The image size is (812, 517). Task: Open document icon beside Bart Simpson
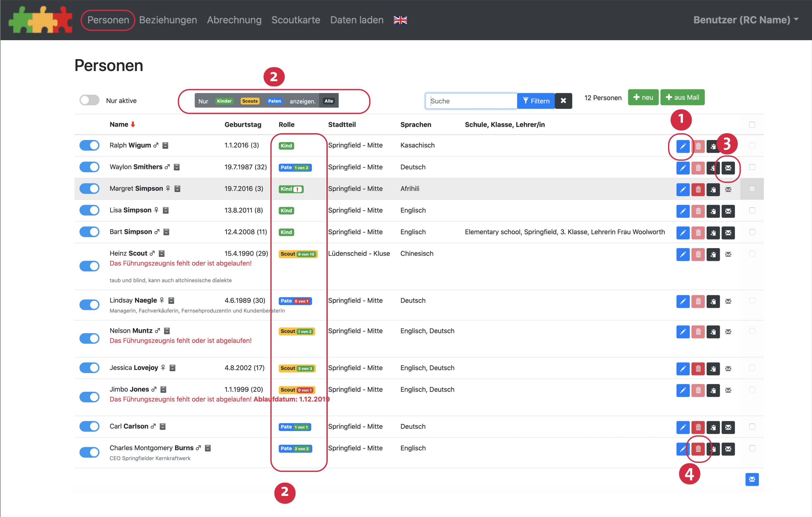point(166,232)
